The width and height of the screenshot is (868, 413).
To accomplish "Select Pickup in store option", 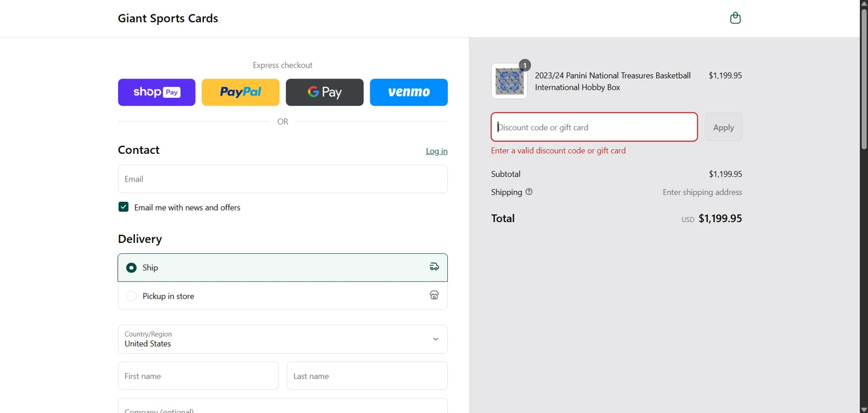I will pos(282,296).
